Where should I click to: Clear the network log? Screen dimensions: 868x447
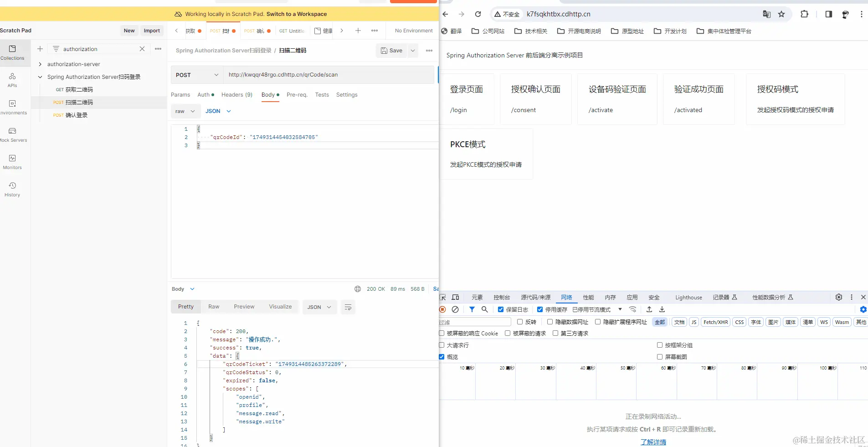[x=456, y=309]
